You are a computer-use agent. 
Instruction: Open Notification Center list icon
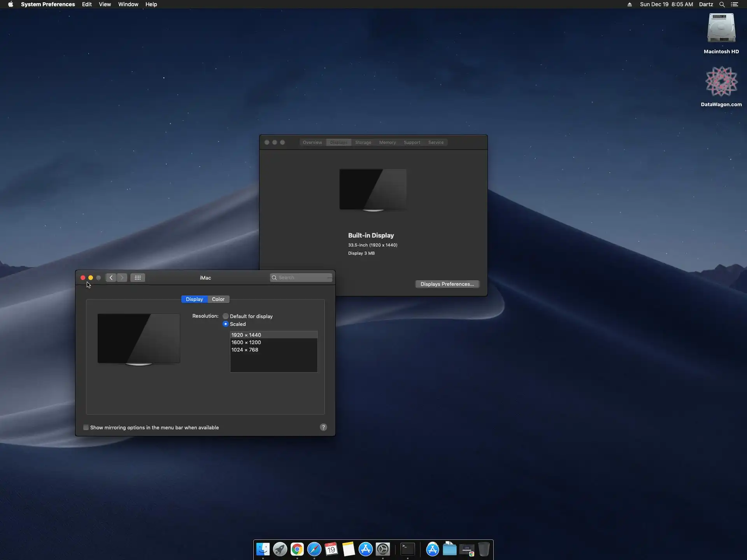(735, 4)
